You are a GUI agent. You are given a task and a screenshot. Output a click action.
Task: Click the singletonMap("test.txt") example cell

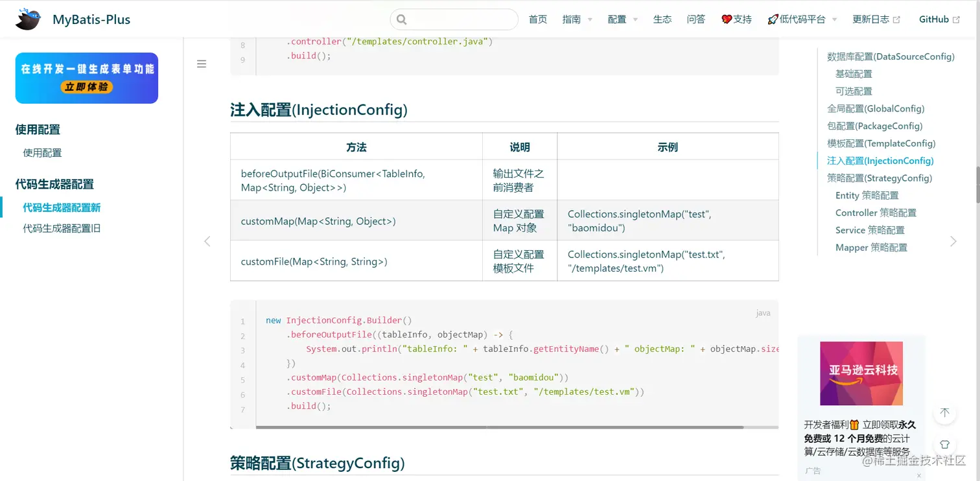point(668,261)
